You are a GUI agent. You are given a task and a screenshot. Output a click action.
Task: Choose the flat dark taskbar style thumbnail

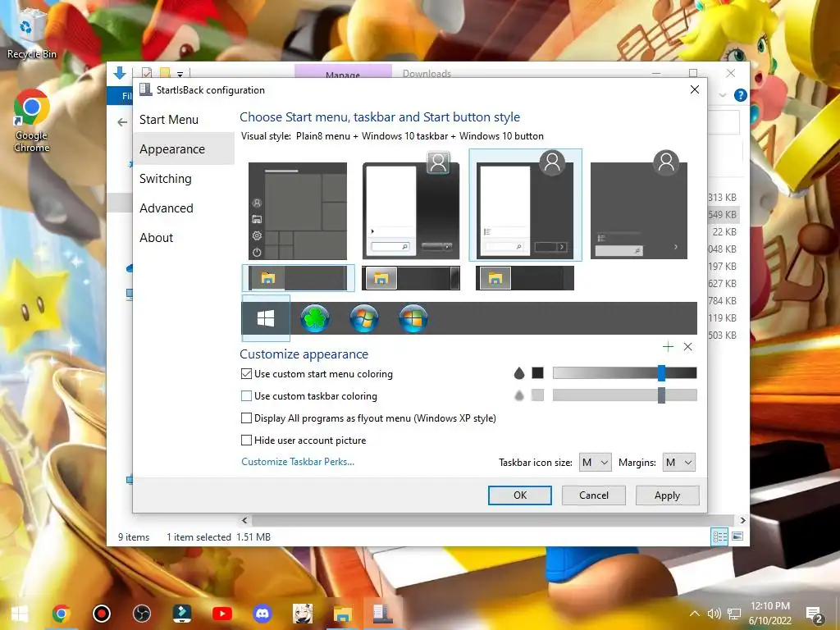point(524,278)
